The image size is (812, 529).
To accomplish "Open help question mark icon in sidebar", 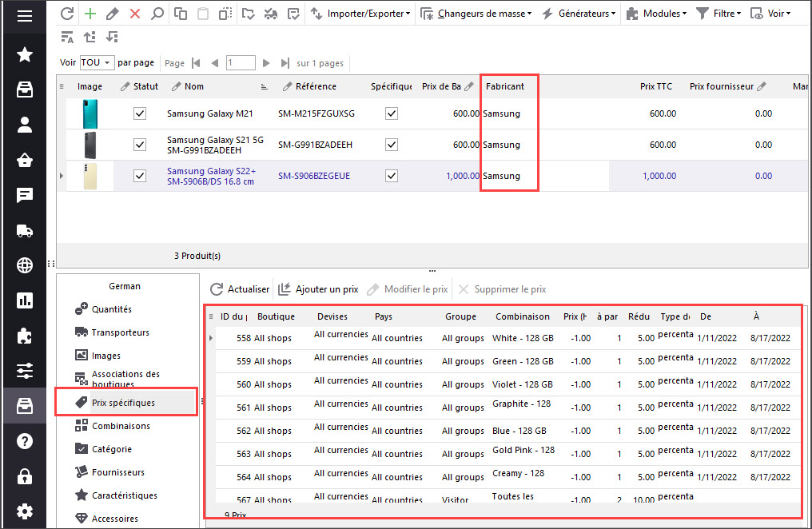I will click(x=24, y=441).
